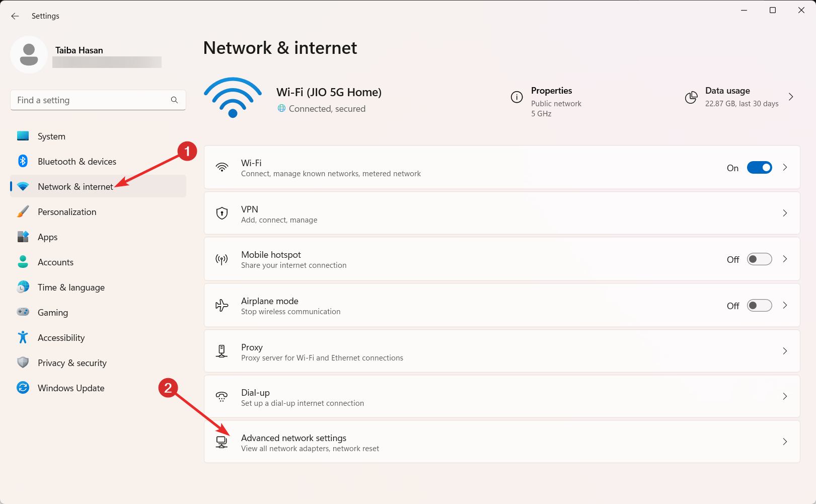This screenshot has width=816, height=504.
Task: Click the Wi-Fi signal icon for JIO 5G Home
Action: click(232, 97)
